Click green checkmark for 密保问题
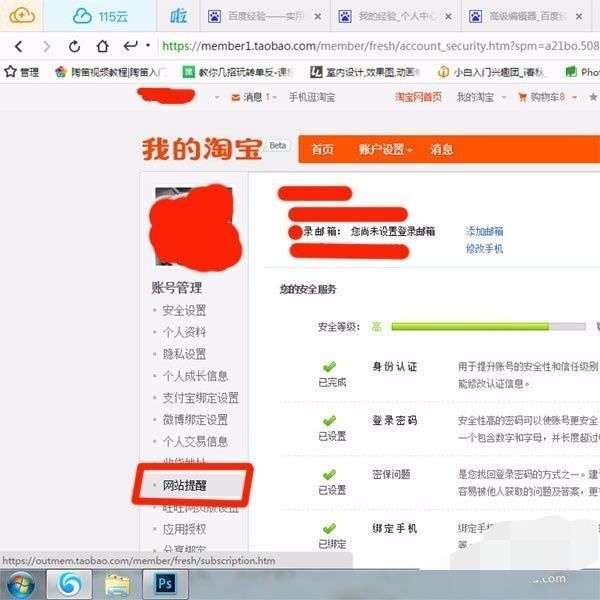 point(329,474)
